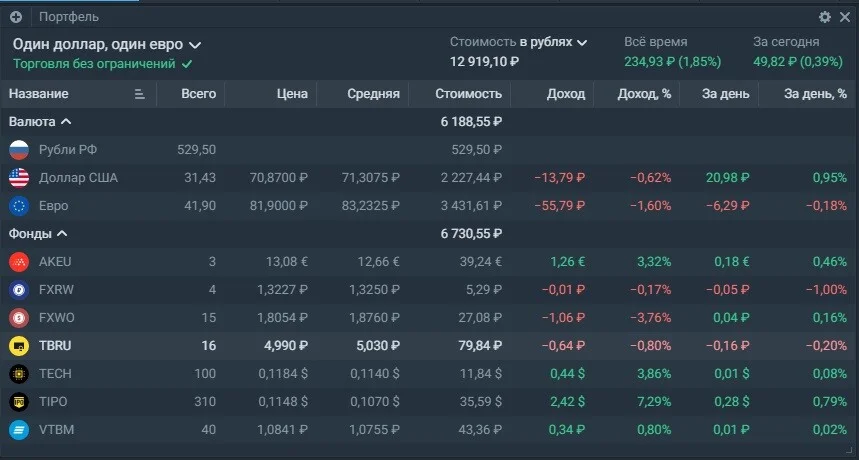Viewport: 859px width, 460px height.
Task: Select the Евро row name
Action: [54, 206]
